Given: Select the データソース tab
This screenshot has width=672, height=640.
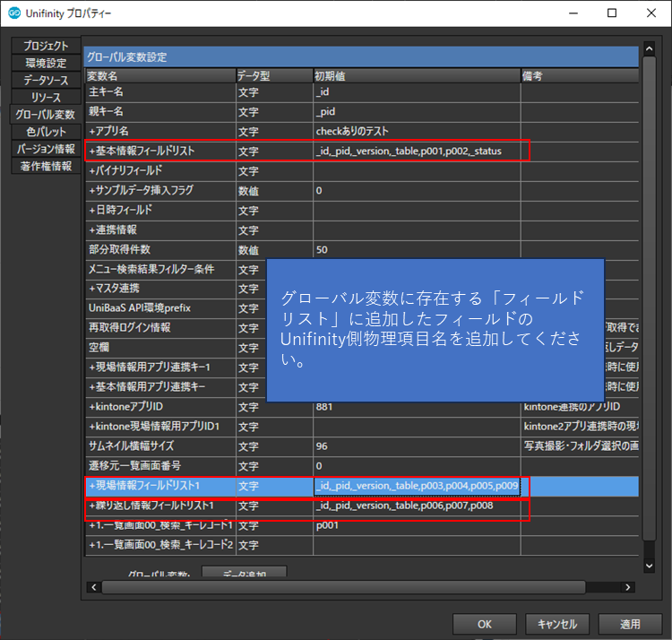Looking at the screenshot, I should click(x=46, y=81).
